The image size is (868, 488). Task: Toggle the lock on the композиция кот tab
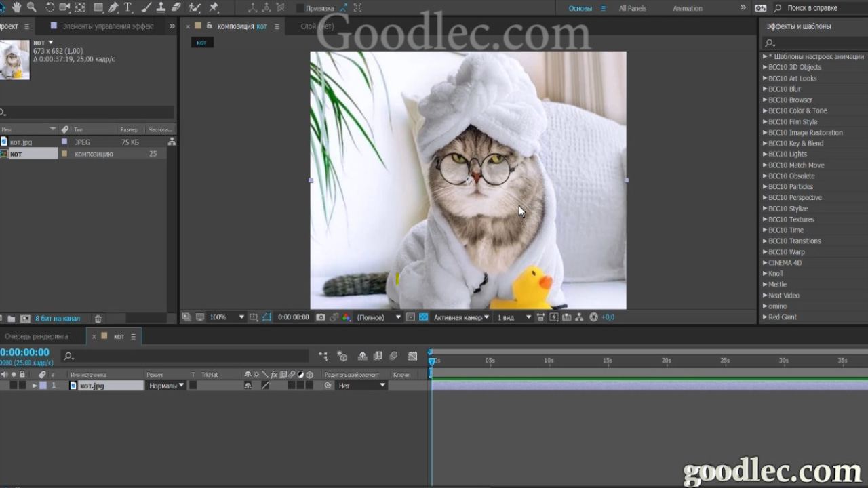210,26
